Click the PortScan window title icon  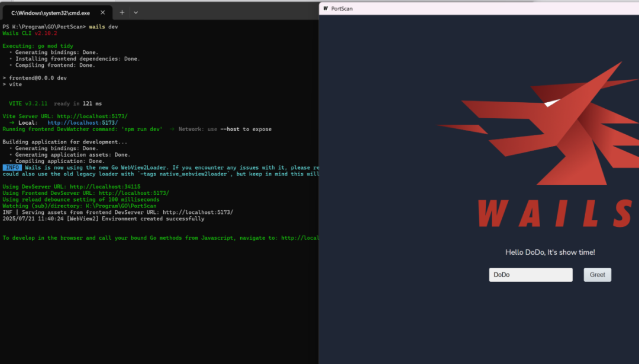[325, 8]
